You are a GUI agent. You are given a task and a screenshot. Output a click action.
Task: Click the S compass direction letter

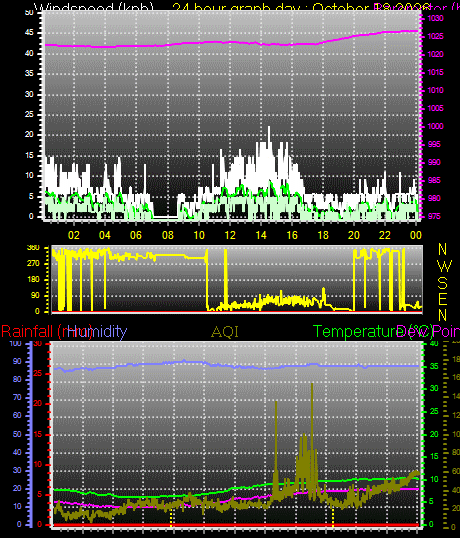[x=443, y=283]
